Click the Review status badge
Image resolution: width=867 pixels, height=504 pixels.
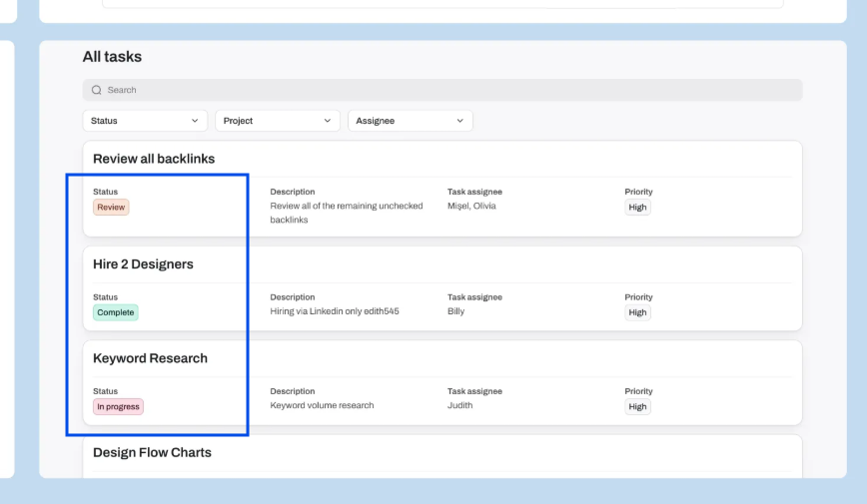tap(111, 208)
